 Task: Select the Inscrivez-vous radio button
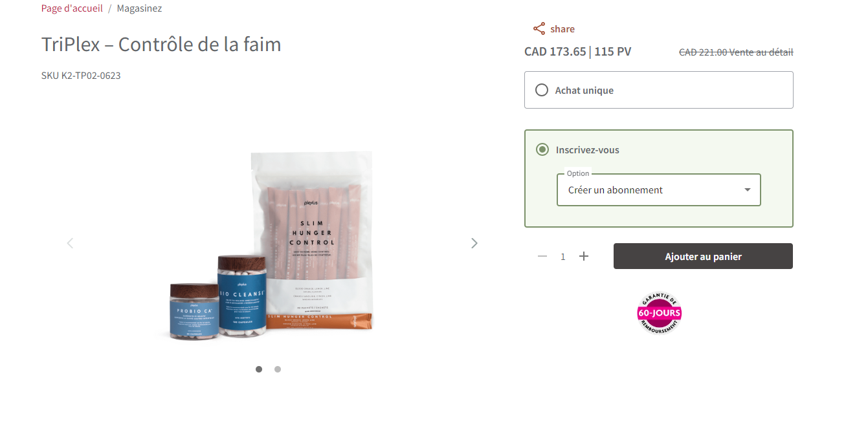pyautogui.click(x=542, y=149)
